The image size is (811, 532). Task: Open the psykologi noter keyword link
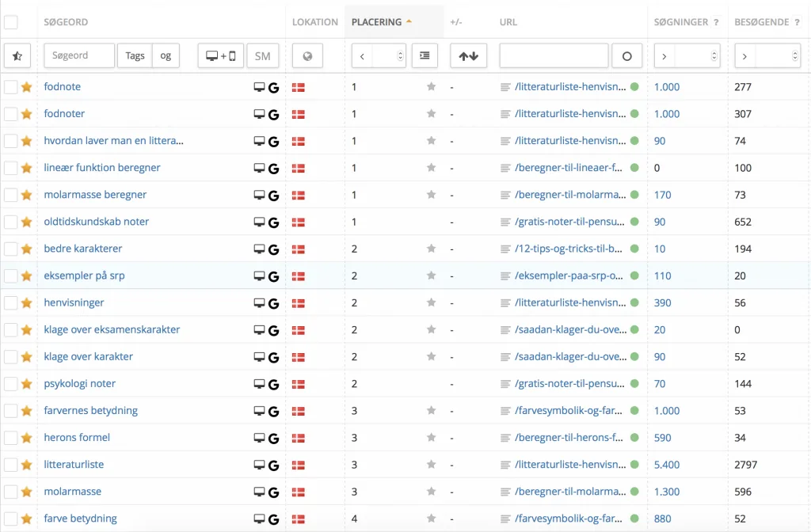[x=80, y=384]
